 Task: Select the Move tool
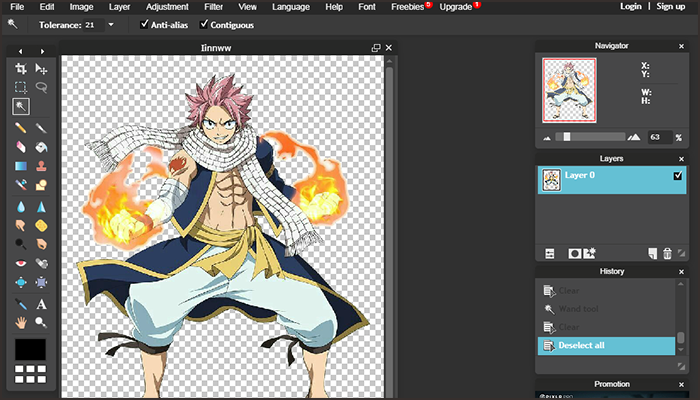point(41,69)
